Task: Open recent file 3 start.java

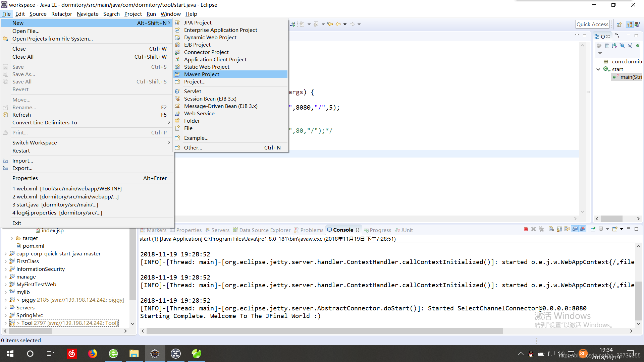Action: [x=87, y=205]
